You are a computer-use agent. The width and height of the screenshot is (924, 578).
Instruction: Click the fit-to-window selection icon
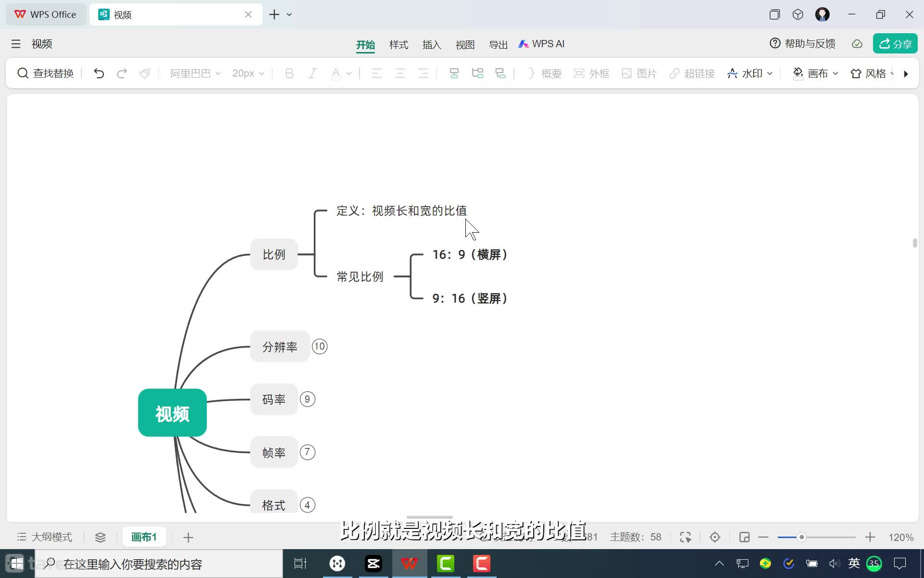(x=685, y=537)
